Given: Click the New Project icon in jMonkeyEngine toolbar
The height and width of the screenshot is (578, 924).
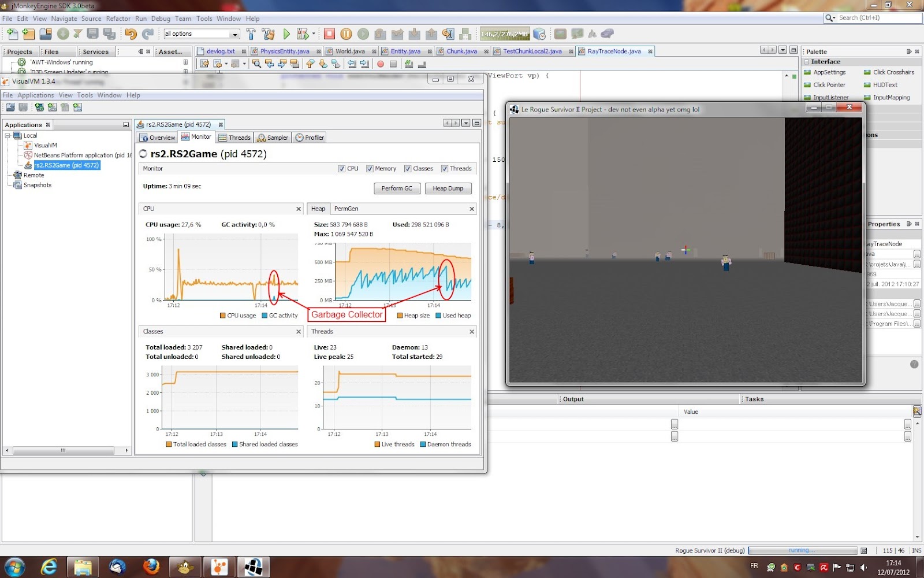Looking at the screenshot, I should coord(28,34).
